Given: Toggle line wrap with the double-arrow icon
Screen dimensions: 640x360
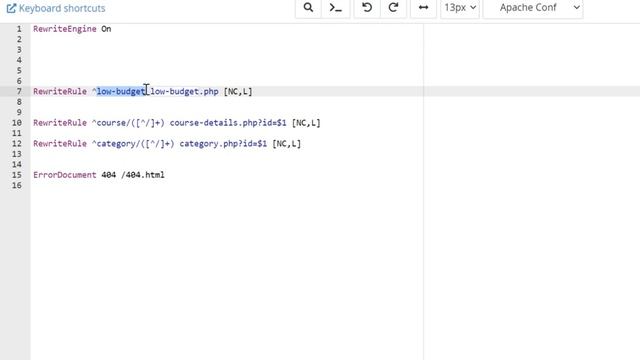Looking at the screenshot, I should click(423, 8).
